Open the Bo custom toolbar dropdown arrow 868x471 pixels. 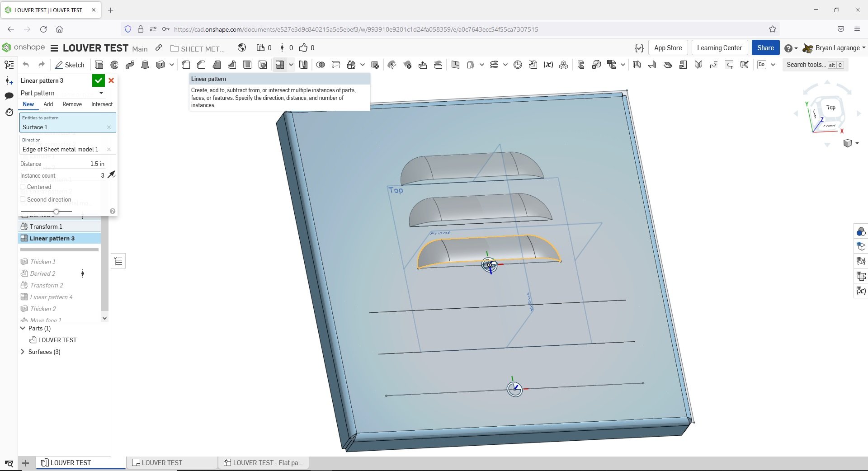click(x=773, y=65)
